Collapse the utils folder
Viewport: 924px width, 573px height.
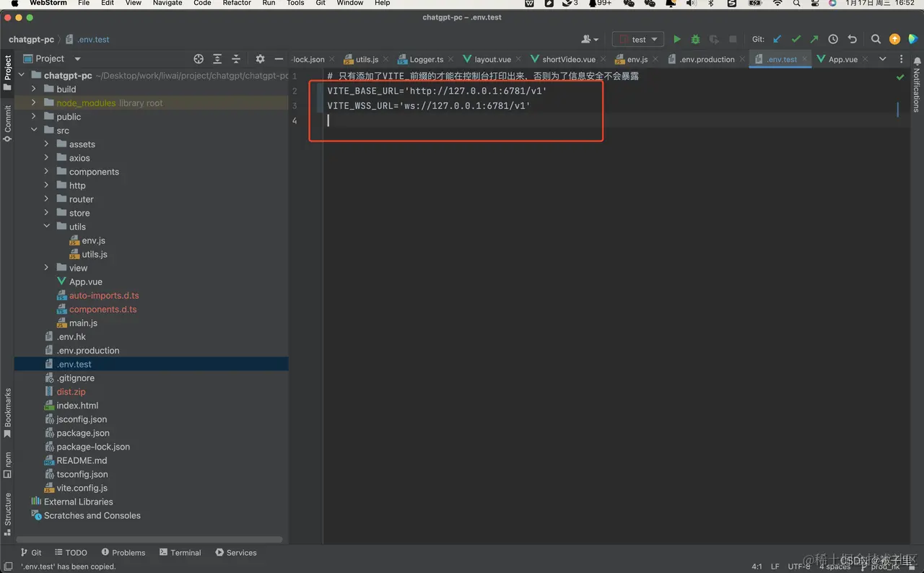tap(46, 226)
